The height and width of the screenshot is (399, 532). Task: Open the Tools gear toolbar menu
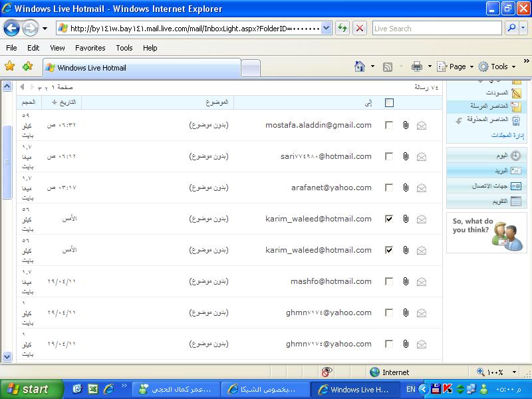497,66
